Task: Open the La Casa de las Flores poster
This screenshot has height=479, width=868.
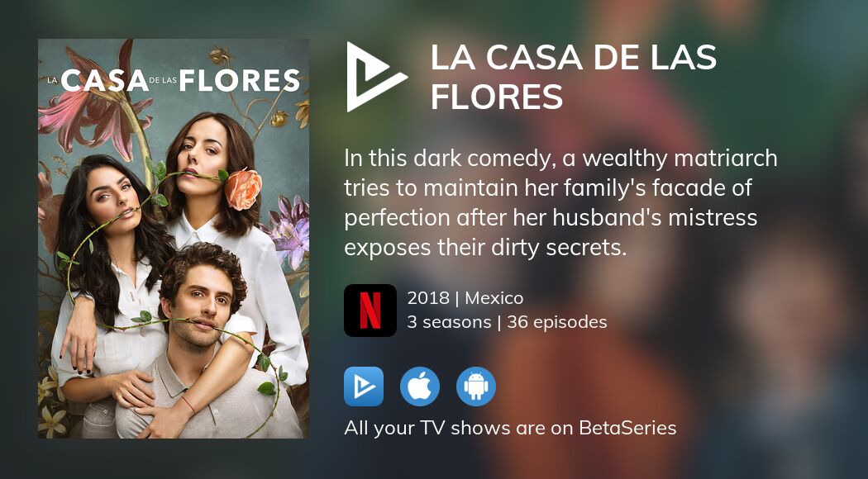Action: [x=174, y=239]
